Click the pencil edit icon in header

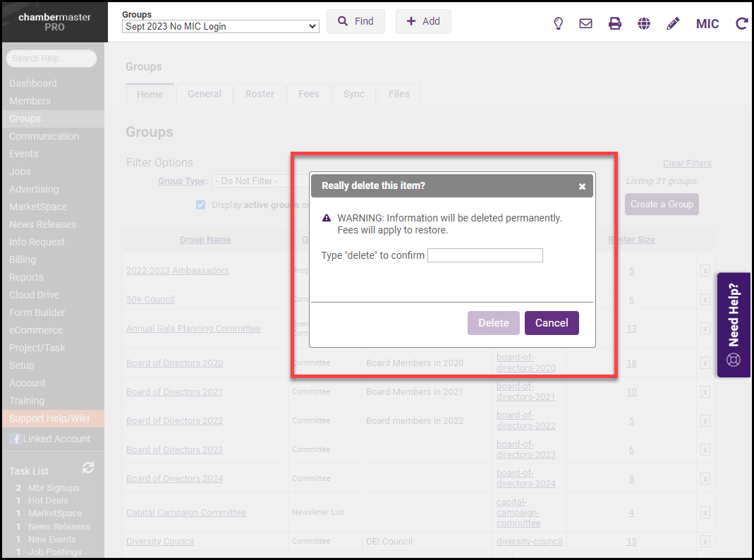pyautogui.click(x=673, y=23)
